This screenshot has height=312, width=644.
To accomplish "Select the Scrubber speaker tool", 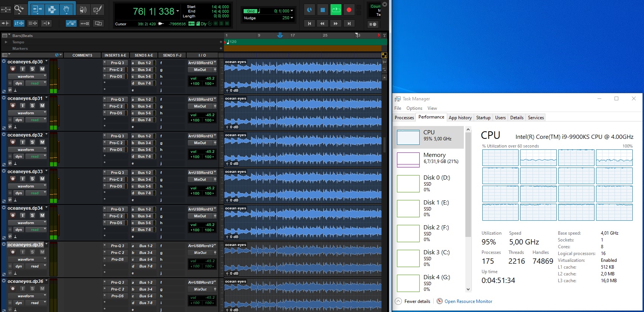I will [83, 9].
